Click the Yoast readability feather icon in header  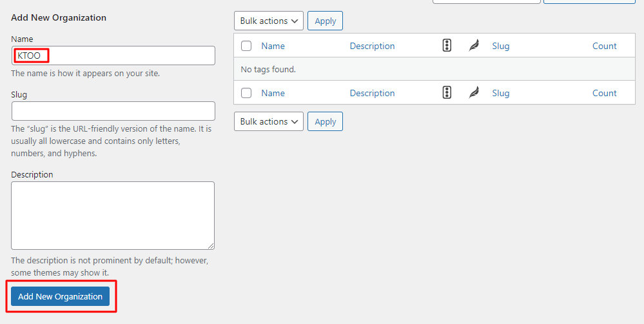[474, 46]
